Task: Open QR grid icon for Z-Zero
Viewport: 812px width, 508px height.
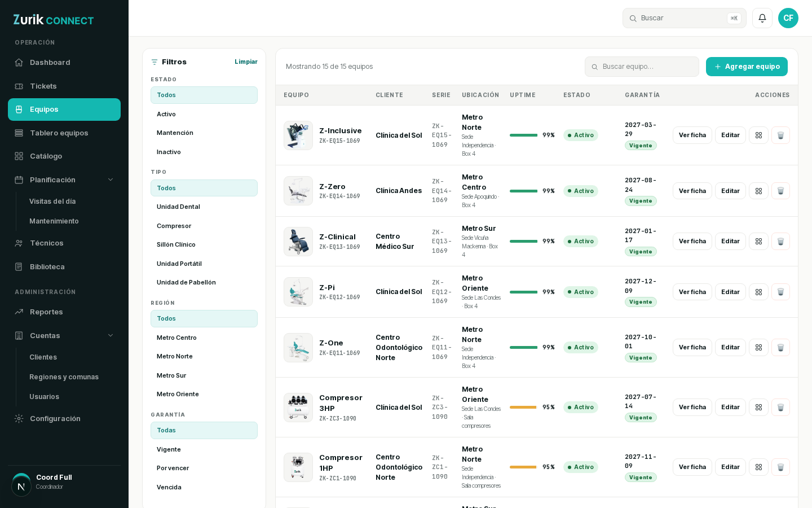Action: [x=758, y=191]
